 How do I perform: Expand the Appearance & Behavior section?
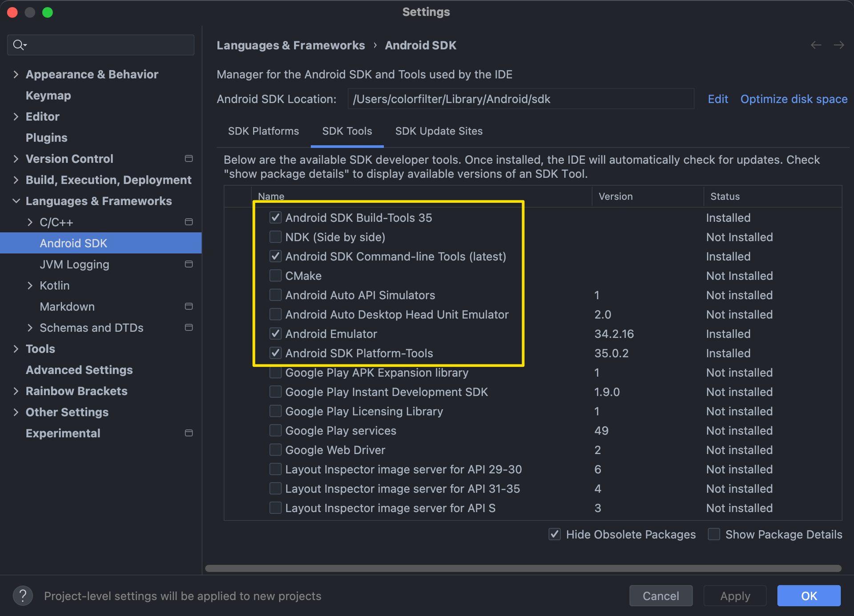point(16,74)
